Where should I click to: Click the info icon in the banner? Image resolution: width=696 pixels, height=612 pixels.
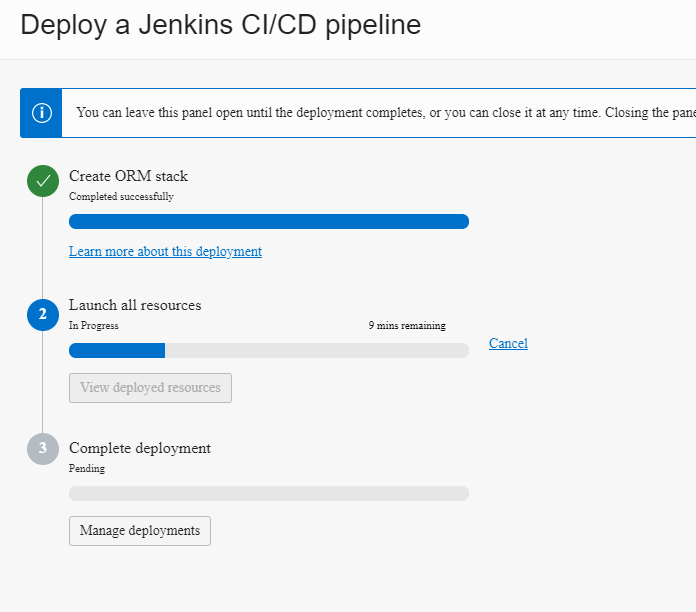point(41,112)
